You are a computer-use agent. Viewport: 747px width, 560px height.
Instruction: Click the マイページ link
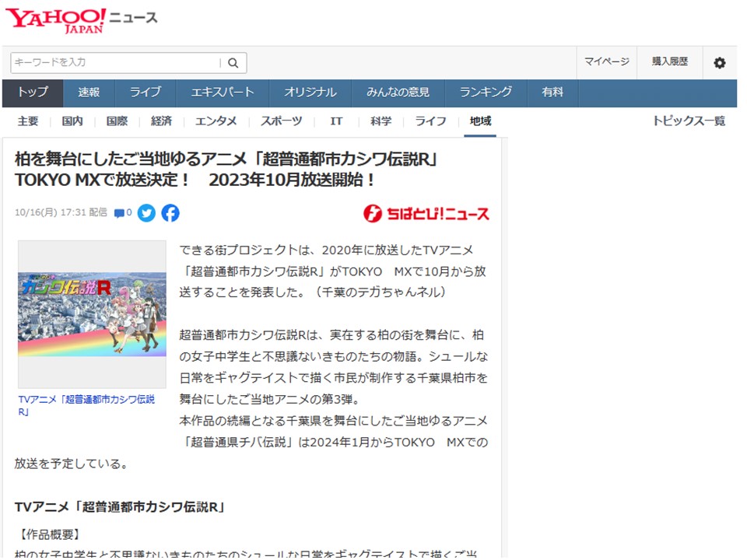click(607, 62)
